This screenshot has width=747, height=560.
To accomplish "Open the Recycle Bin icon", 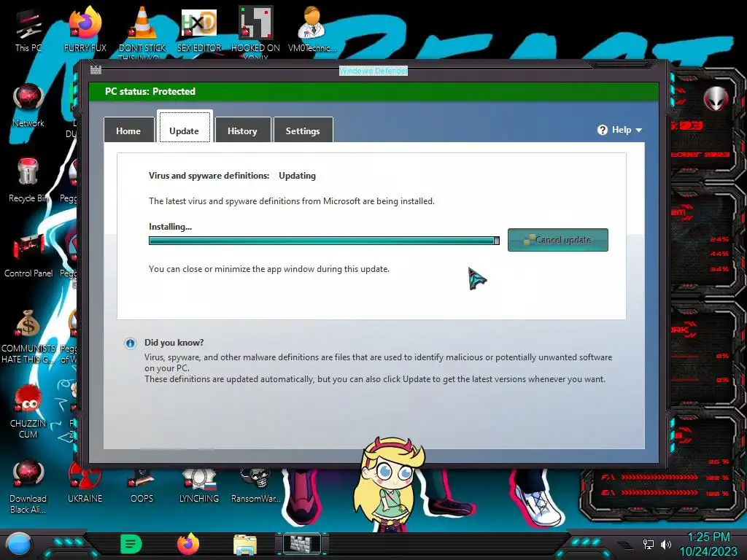I will pos(28,181).
